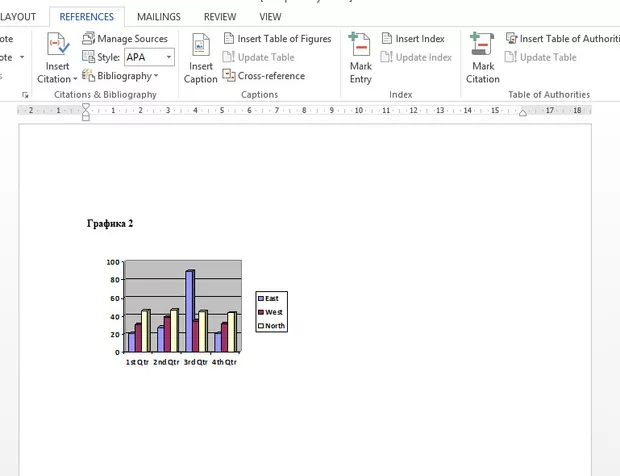Click the Insert Citation icon

pyautogui.click(x=57, y=46)
